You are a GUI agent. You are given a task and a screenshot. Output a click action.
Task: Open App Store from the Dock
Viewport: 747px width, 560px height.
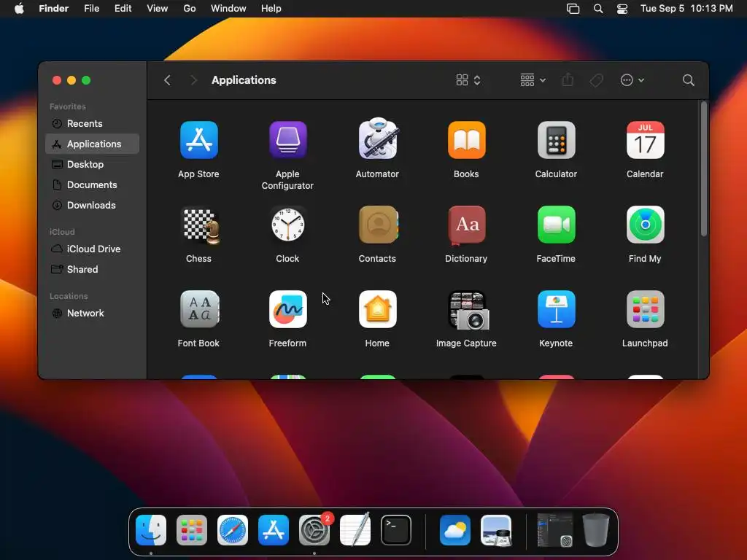tap(274, 530)
